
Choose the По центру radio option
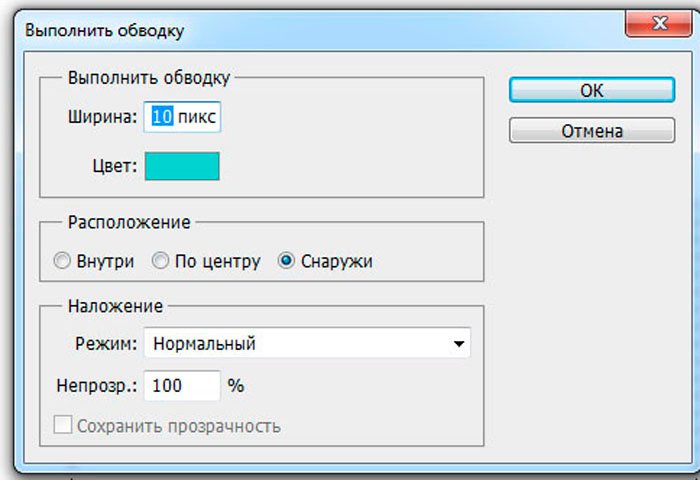pyautogui.click(x=161, y=261)
